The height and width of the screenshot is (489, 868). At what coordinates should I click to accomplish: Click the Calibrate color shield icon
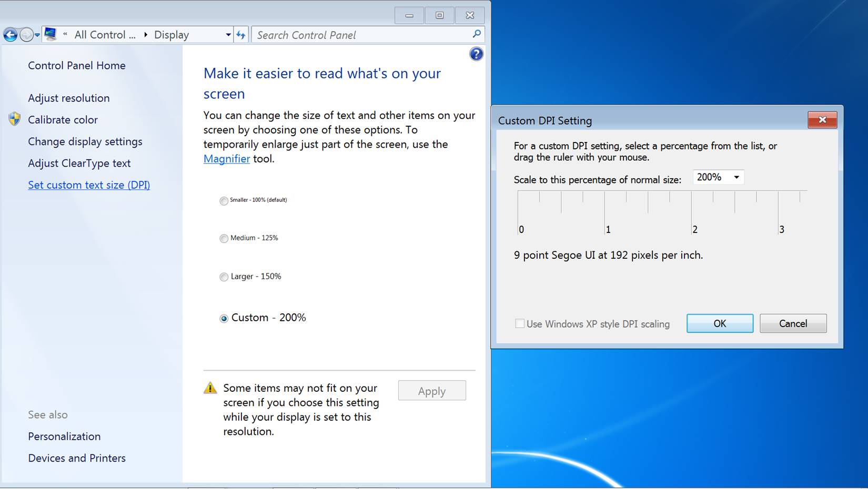coord(15,119)
